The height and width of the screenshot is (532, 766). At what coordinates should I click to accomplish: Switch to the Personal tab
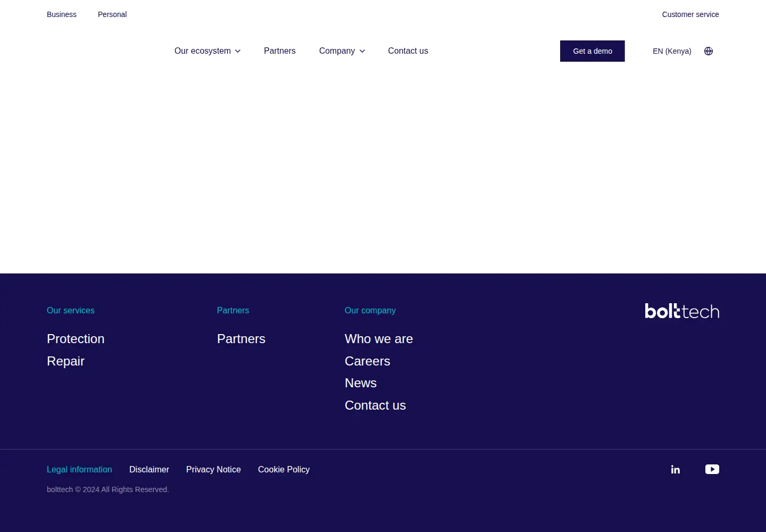(112, 14)
